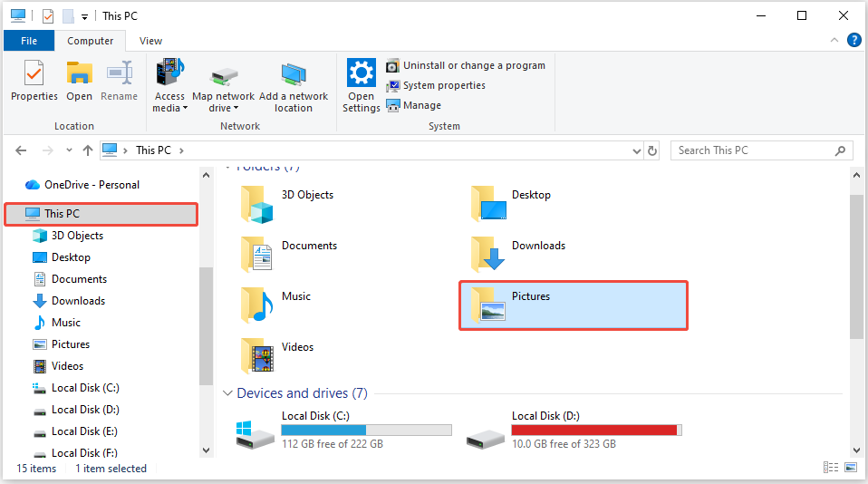Select the Pictures folder in content

pos(574,305)
